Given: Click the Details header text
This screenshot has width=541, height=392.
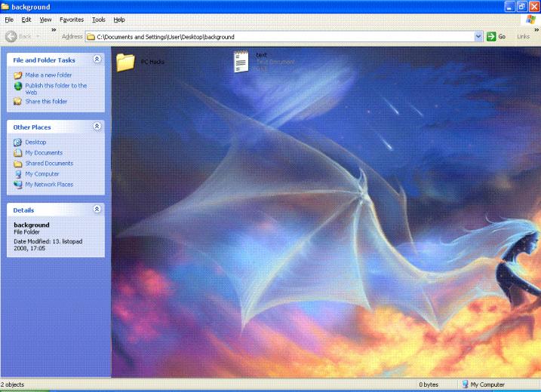Looking at the screenshot, I should (23, 210).
